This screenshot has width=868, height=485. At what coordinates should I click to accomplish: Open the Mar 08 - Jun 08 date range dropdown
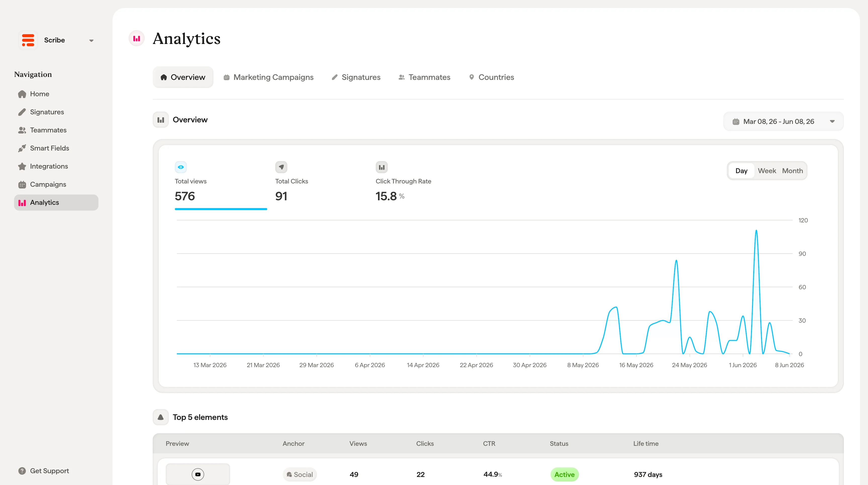[783, 121]
